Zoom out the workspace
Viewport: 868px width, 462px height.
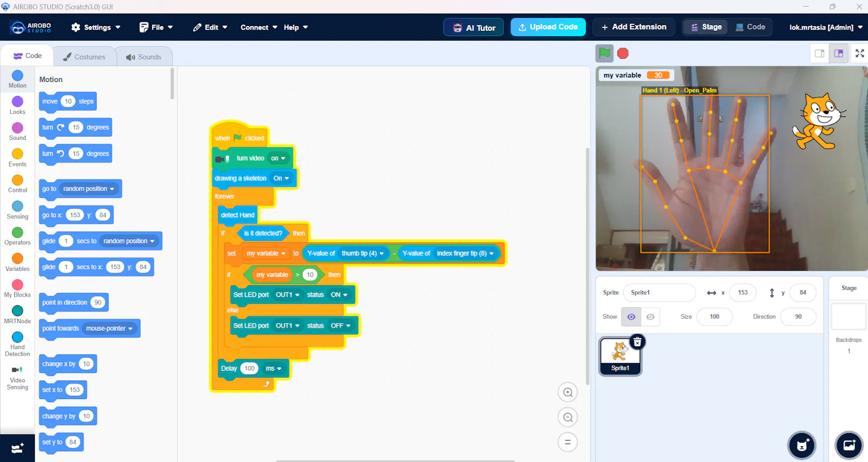567,418
